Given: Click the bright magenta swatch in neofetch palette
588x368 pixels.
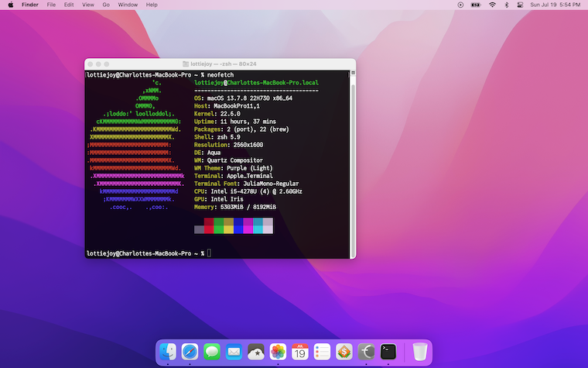Looking at the screenshot, I should 248,229.
